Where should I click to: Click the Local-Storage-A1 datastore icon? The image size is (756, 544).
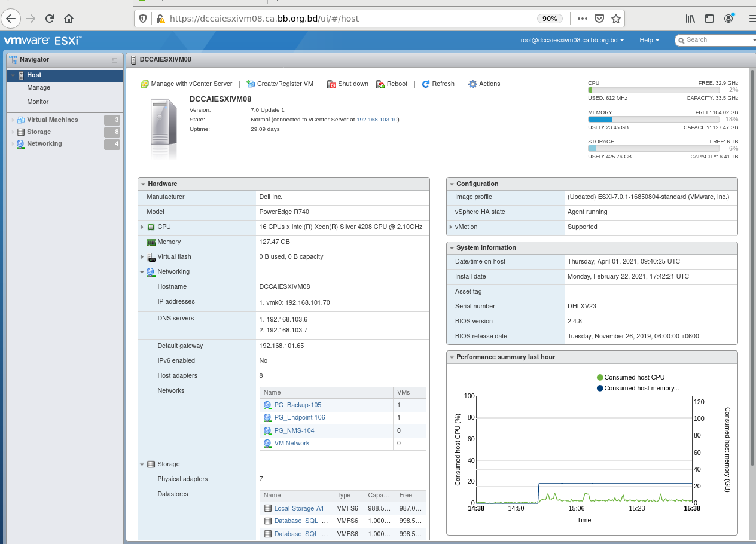[267, 508]
